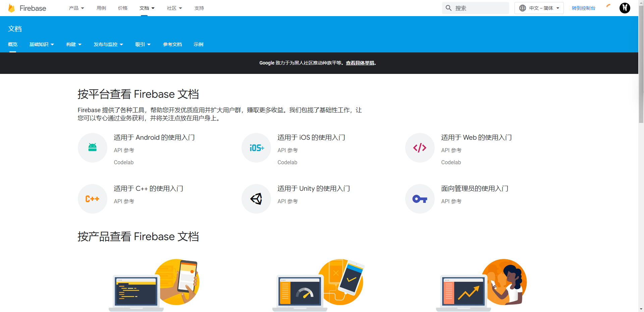
Task: Click the speedometer and phone illustration
Action: point(318,285)
